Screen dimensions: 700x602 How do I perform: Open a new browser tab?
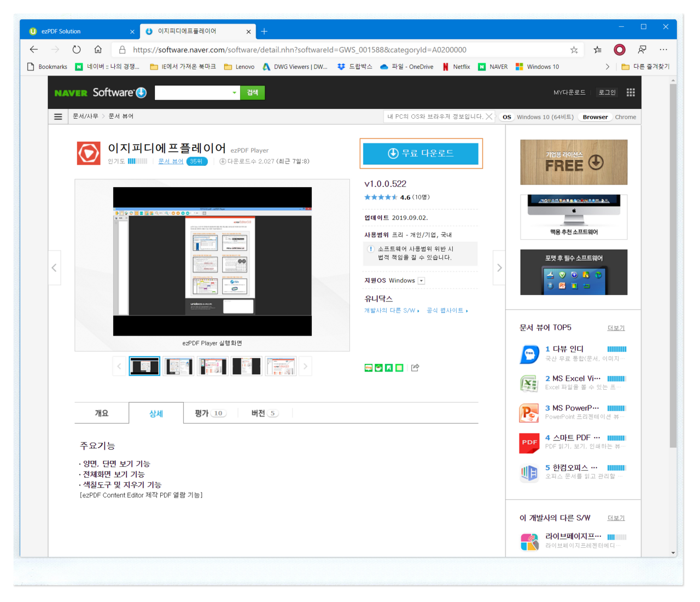point(264,31)
